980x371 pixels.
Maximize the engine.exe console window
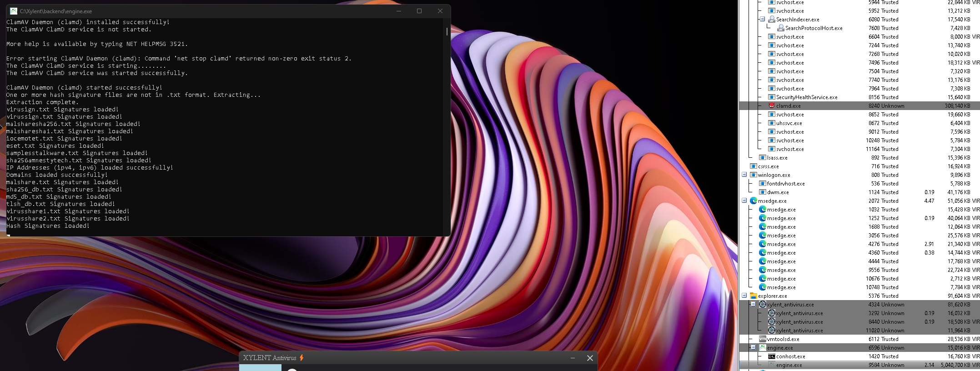[x=419, y=11]
